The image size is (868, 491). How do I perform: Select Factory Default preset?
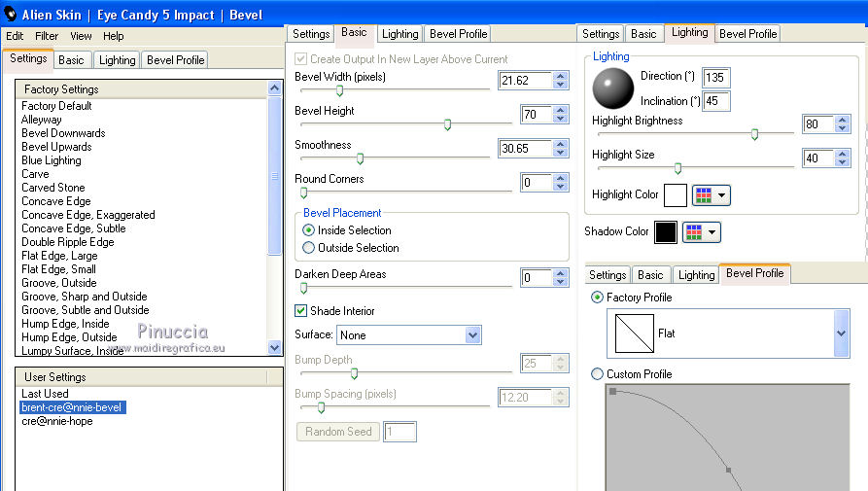(56, 106)
